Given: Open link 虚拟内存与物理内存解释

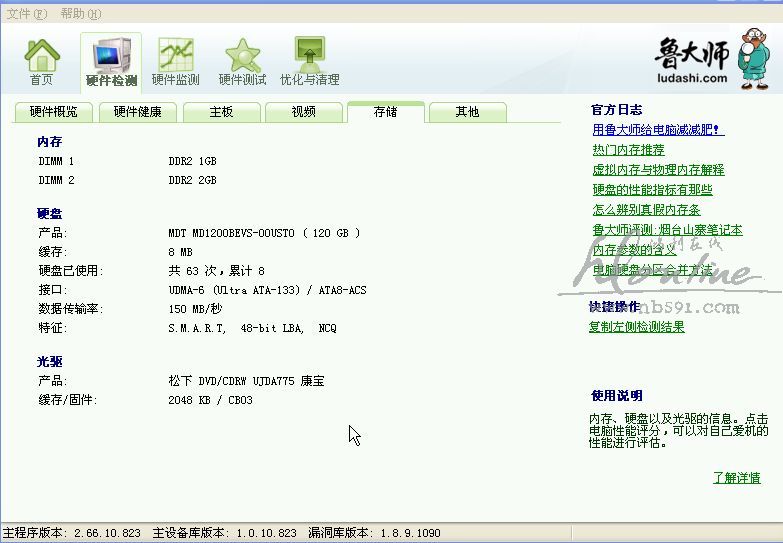Looking at the screenshot, I should click(x=657, y=170).
